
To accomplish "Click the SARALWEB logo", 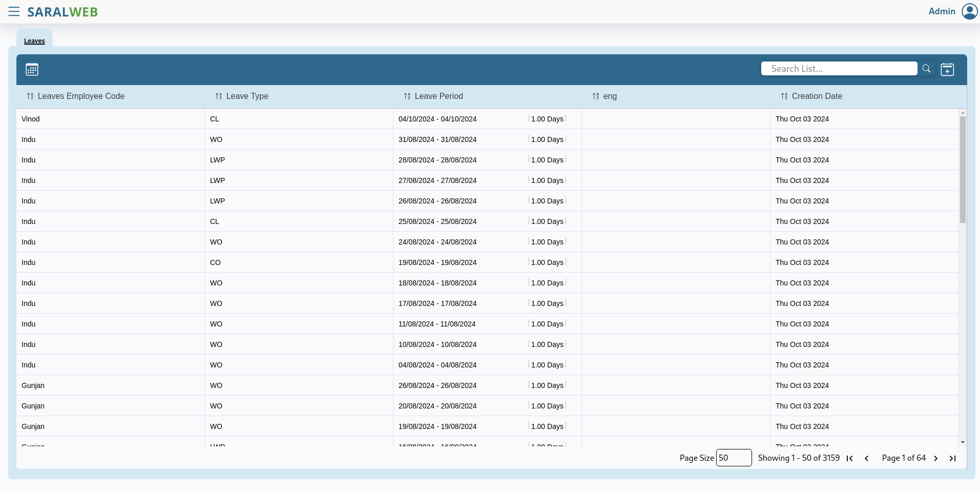I will coord(62,12).
